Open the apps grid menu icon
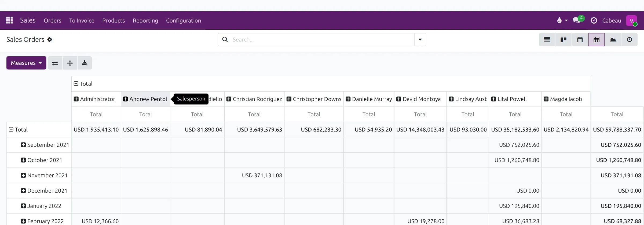Viewport: 644px width, 225px height. tap(9, 20)
